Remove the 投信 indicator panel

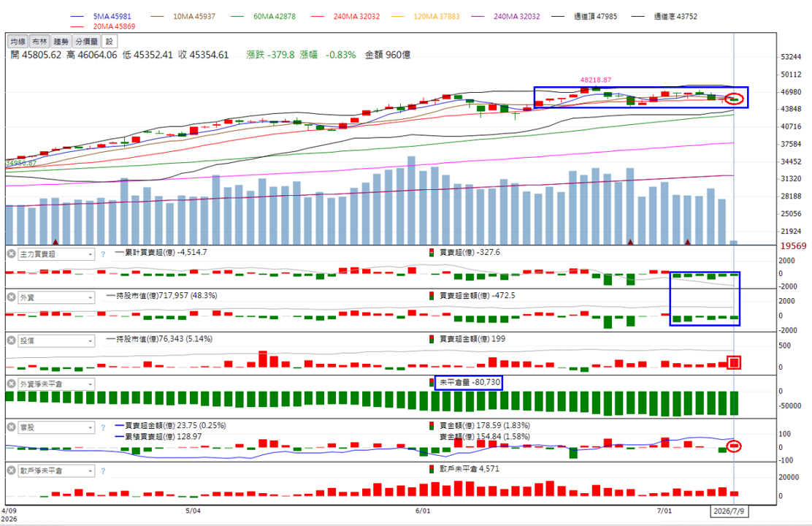(12, 340)
